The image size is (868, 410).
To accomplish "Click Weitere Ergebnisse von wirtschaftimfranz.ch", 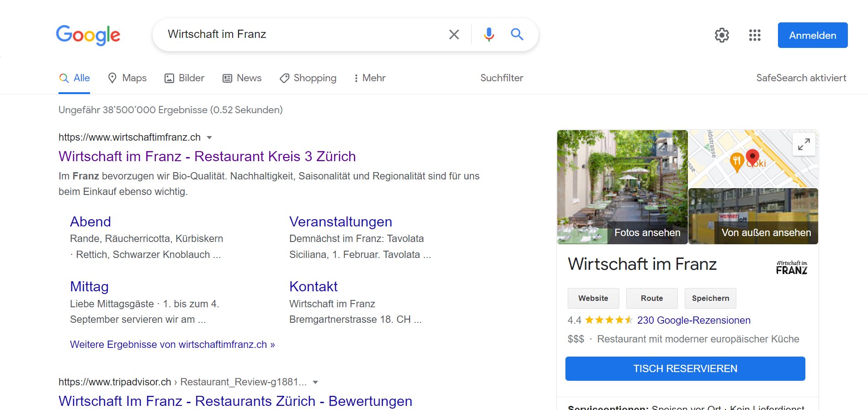I will (x=172, y=345).
